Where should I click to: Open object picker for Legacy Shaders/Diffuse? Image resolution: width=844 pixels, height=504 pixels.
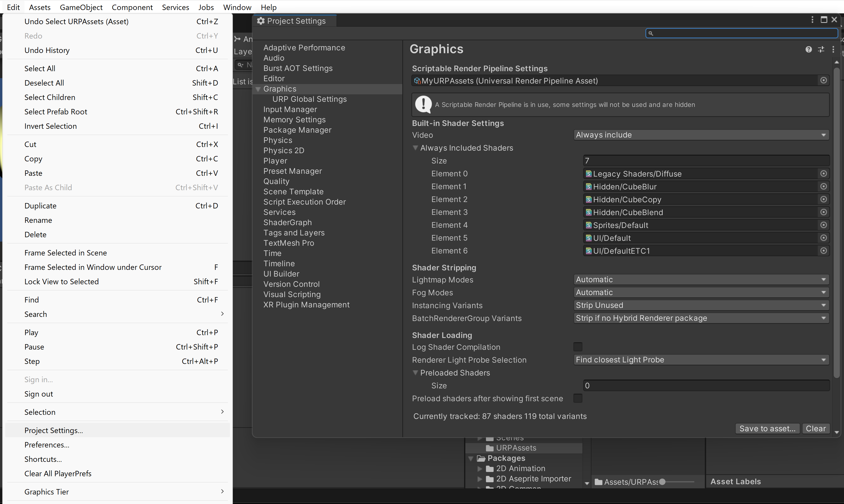click(x=823, y=173)
